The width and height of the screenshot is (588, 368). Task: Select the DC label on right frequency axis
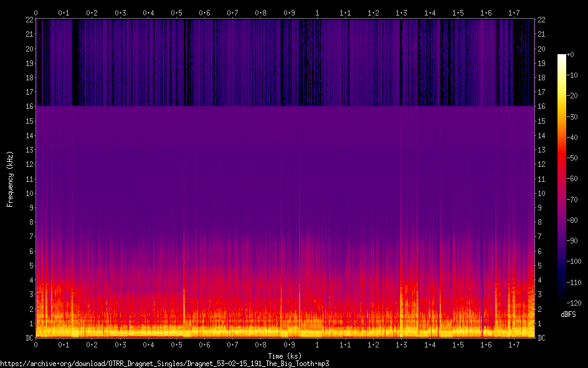(x=542, y=338)
